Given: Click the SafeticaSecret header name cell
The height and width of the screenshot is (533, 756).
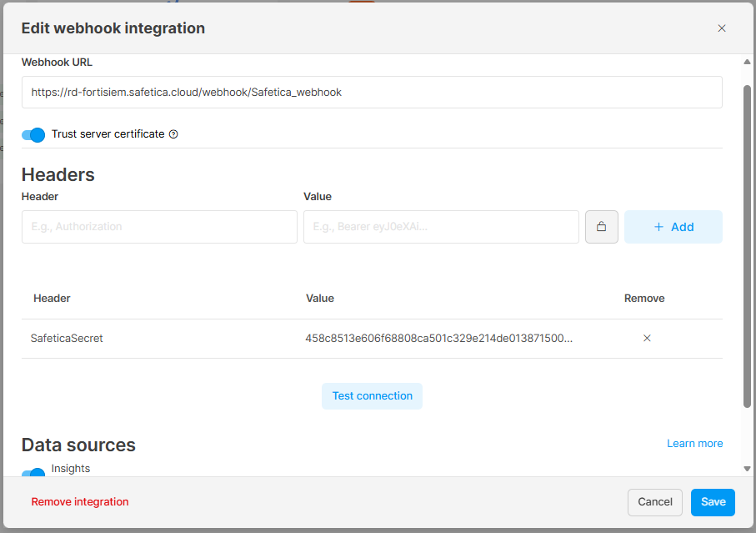Looking at the screenshot, I should [67, 338].
